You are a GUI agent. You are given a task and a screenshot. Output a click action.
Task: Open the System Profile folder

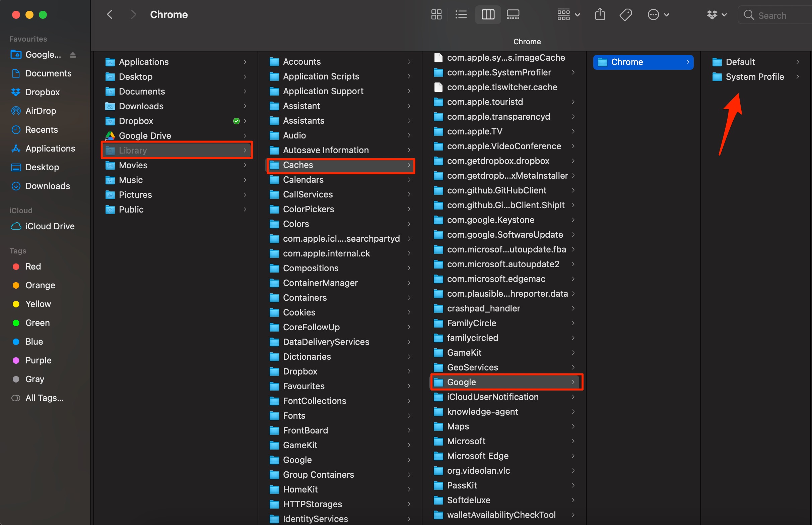point(755,77)
